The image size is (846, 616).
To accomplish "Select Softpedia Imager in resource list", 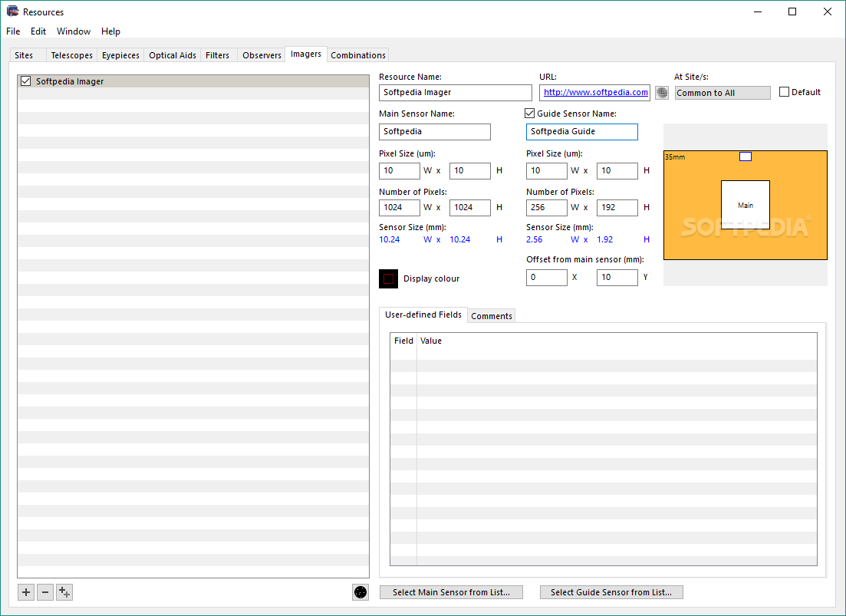I will [193, 81].
